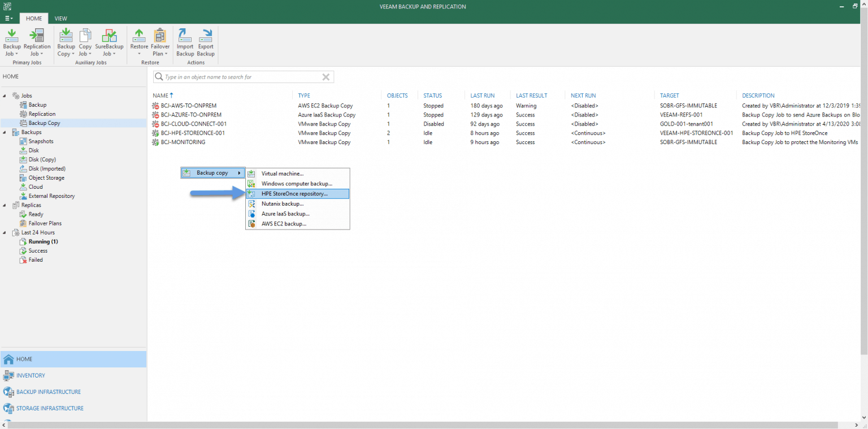Viewport: 868px width, 429px height.
Task: Select HPE StoreOnce repository from the menu
Action: click(295, 193)
